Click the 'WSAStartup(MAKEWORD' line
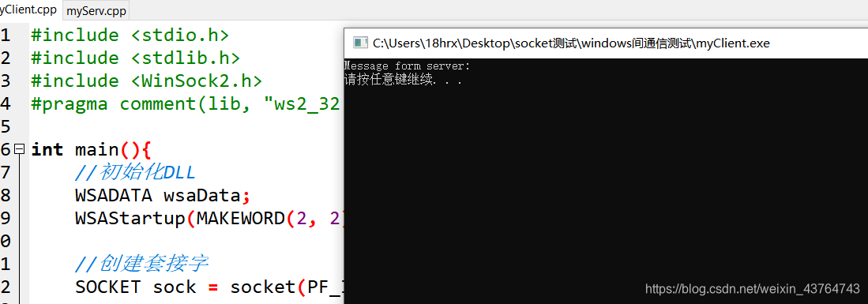The height and width of the screenshot is (304, 868). [209, 218]
